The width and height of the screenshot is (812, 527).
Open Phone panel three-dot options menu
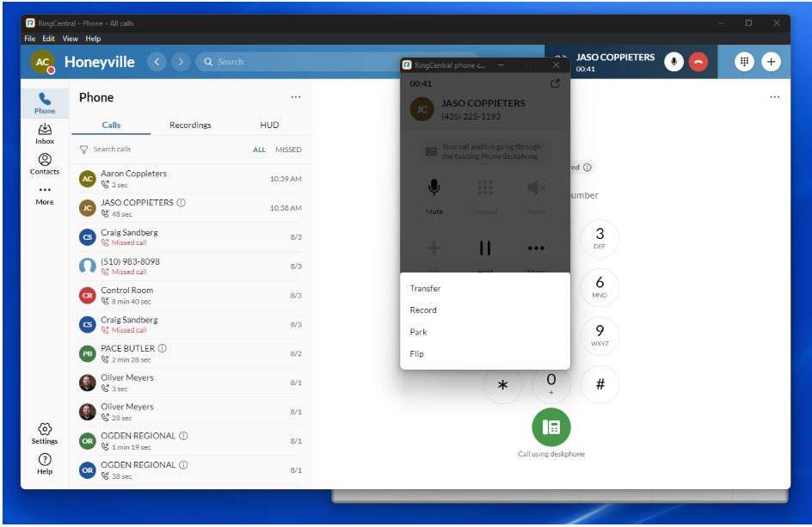(296, 97)
